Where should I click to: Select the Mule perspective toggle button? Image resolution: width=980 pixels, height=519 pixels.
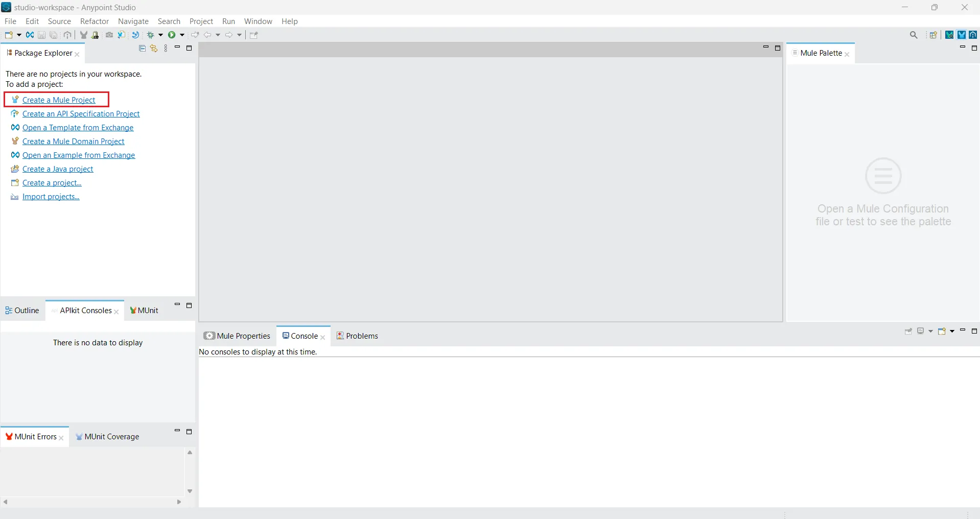pyautogui.click(x=962, y=34)
